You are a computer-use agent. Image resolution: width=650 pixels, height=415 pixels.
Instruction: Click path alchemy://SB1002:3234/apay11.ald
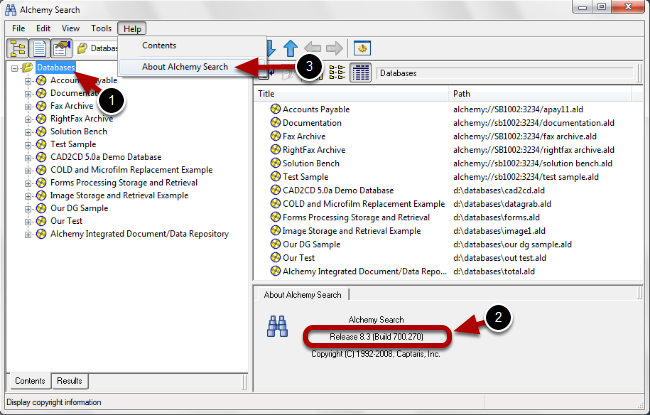(518, 109)
